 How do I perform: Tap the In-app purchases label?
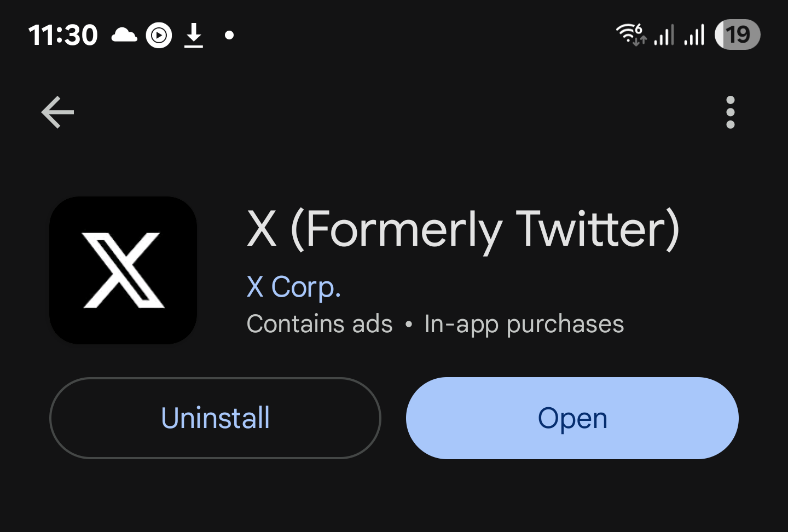524,324
